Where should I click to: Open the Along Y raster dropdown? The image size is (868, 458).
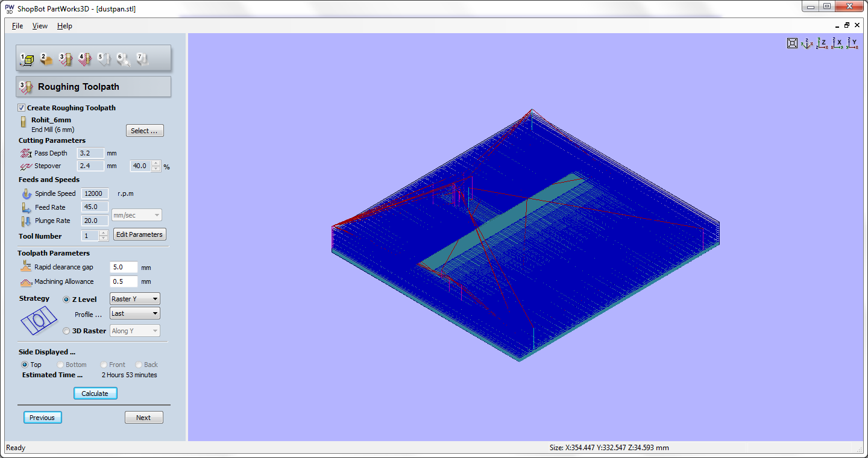click(x=135, y=331)
